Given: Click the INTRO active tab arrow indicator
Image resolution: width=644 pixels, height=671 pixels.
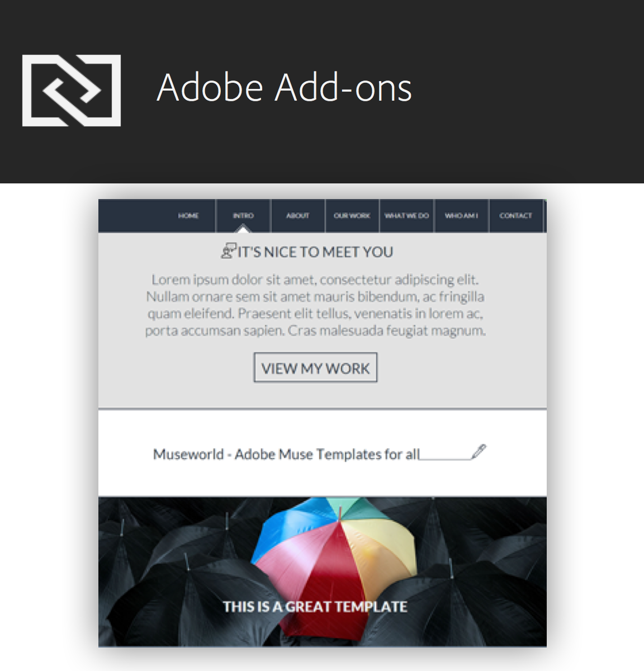Looking at the screenshot, I should (x=243, y=228).
